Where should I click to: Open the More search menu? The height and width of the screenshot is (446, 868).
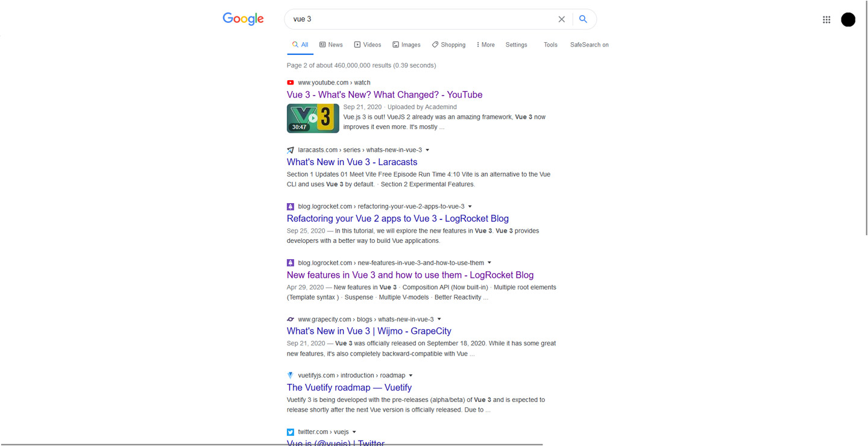486,45
